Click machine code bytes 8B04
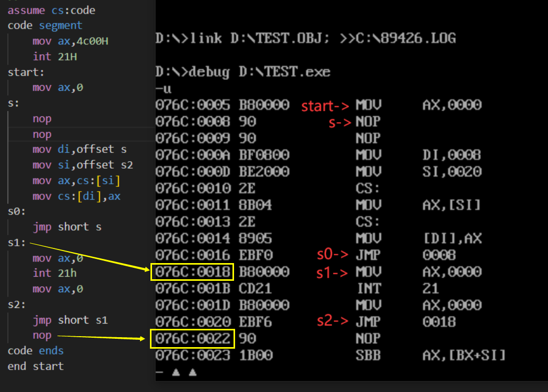 (255, 205)
